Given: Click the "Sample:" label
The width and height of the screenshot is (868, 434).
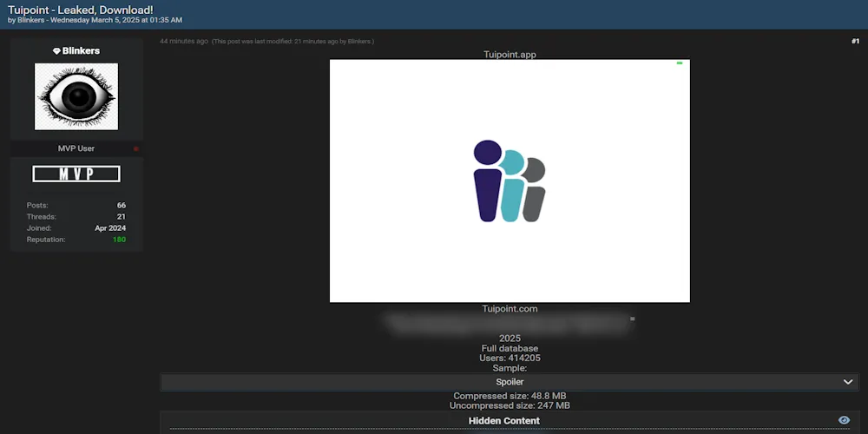Looking at the screenshot, I should pyautogui.click(x=510, y=368).
